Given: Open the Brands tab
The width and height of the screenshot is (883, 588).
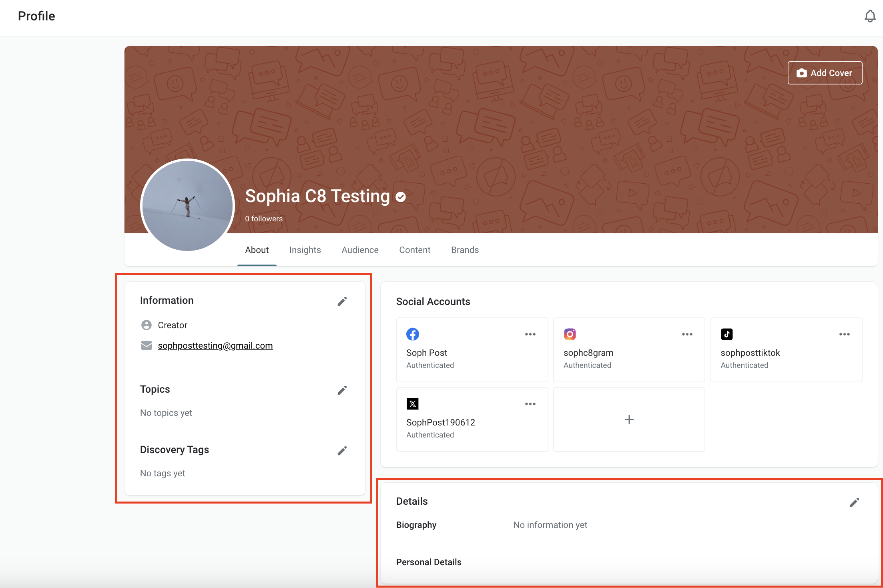Looking at the screenshot, I should pyautogui.click(x=465, y=250).
